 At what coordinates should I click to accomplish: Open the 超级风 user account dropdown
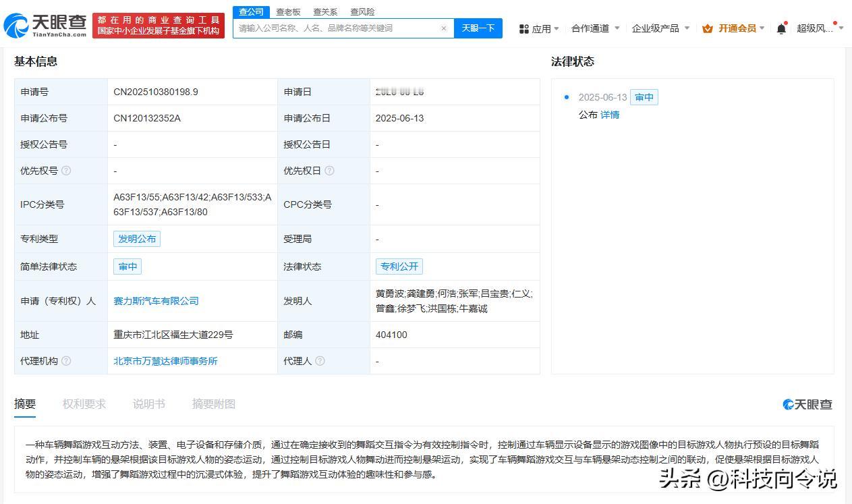820,28
